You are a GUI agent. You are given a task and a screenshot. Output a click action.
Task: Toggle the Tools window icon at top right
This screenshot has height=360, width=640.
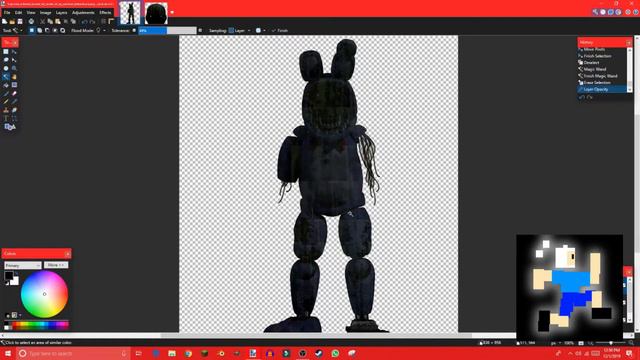coord(596,12)
